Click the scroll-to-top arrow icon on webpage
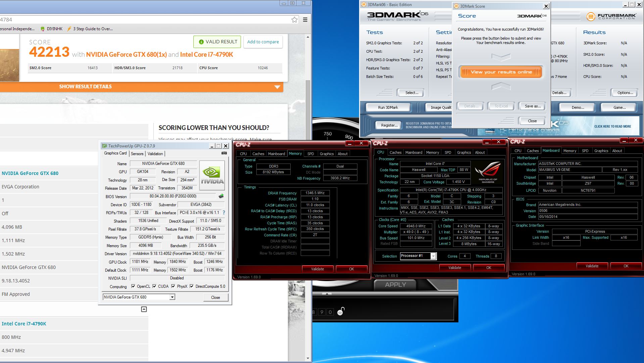Image resolution: width=644 pixels, height=363 pixels. (x=144, y=309)
